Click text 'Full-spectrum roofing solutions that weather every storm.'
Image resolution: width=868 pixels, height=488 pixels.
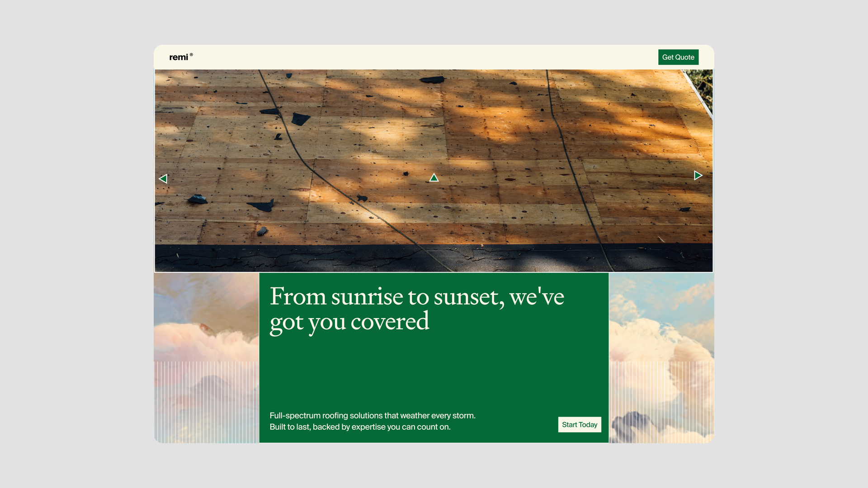tap(373, 415)
